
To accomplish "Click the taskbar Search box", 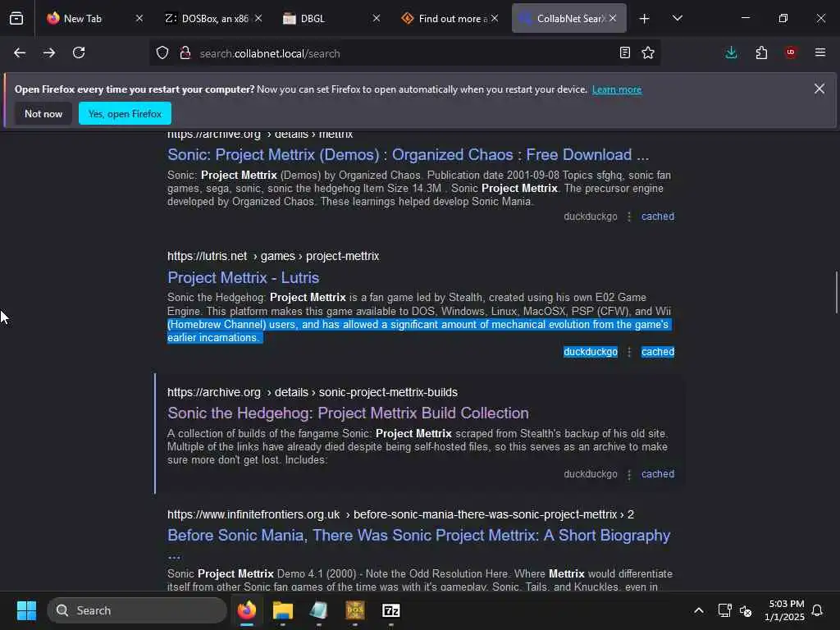I will pos(137,610).
